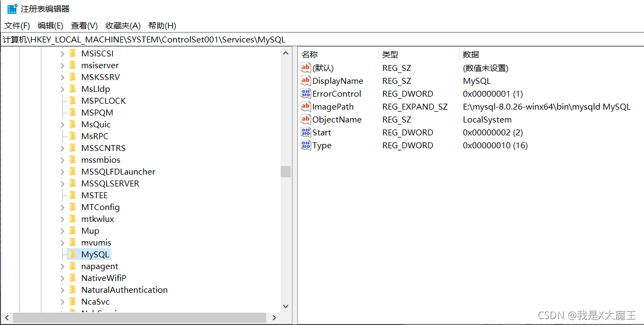Click the registry path address bar

tap(322, 40)
